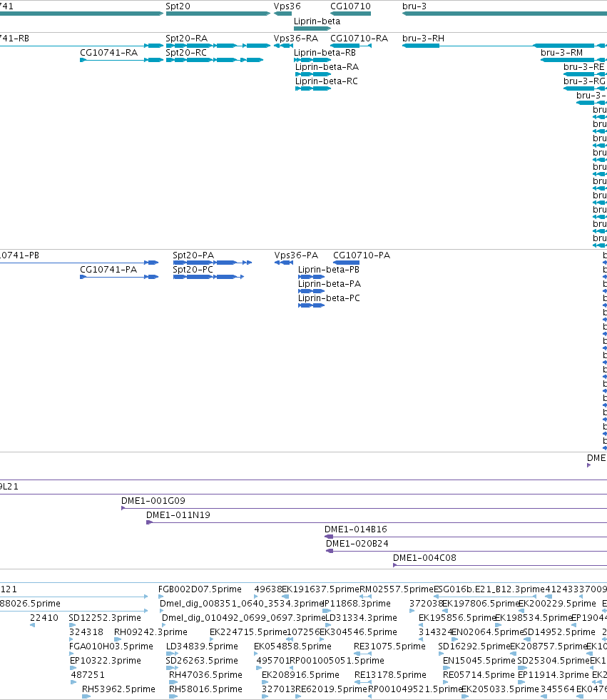Select the SD12252.3prime EST
607x700 pixels.
(72, 625)
